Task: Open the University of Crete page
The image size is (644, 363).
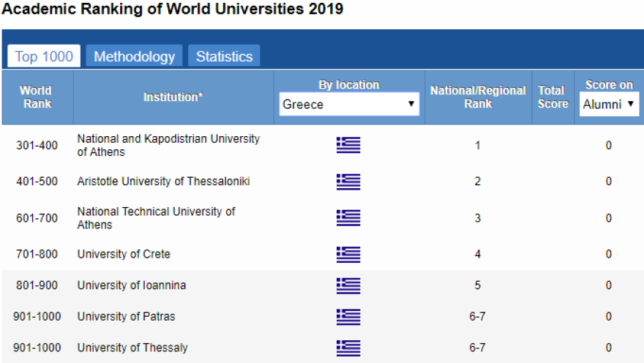Action: [124, 255]
